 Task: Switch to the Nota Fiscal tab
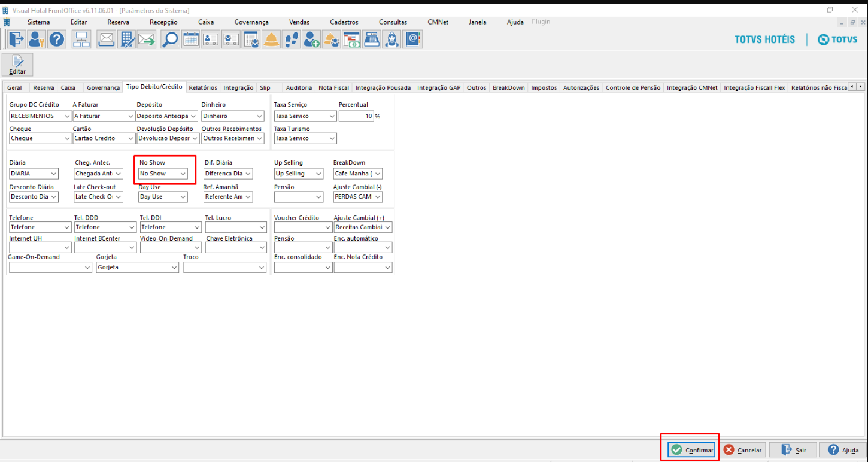point(333,87)
